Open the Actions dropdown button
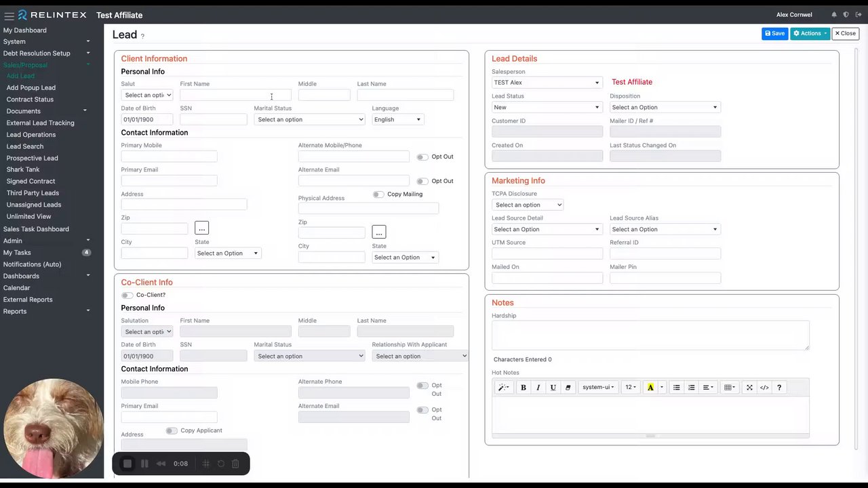The height and width of the screenshot is (488, 868). pyautogui.click(x=810, y=33)
